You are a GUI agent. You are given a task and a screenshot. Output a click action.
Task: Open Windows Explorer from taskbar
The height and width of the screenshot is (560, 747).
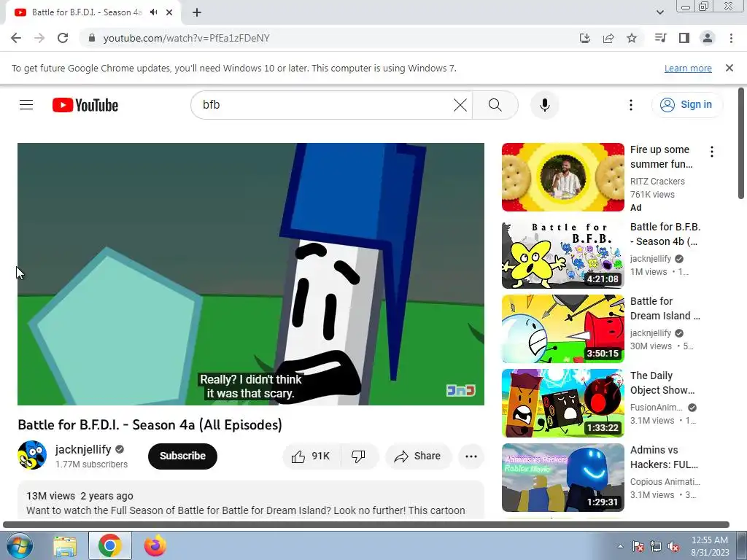65,545
